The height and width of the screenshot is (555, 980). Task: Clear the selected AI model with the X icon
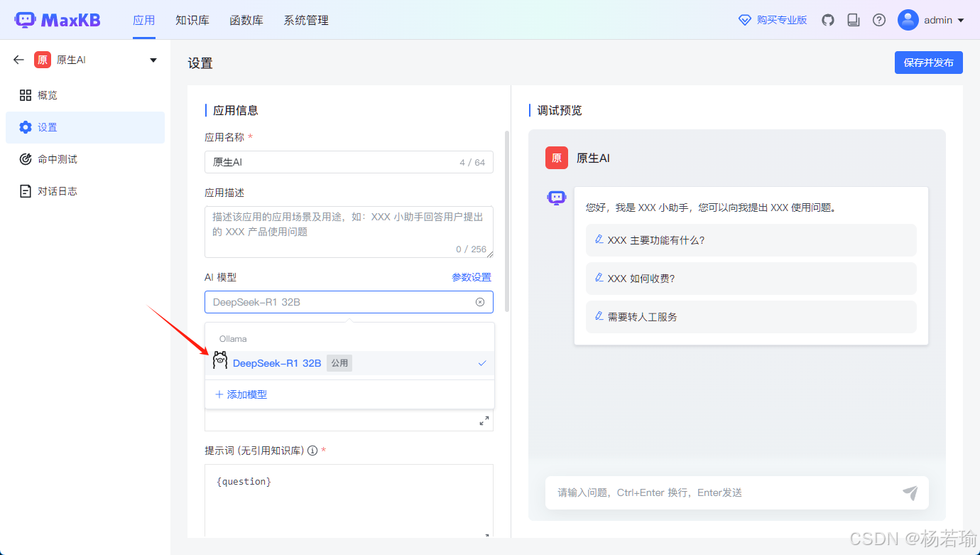tap(480, 302)
